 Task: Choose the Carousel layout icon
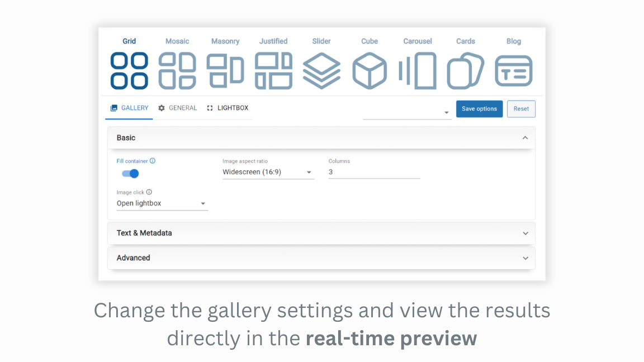[x=418, y=70]
